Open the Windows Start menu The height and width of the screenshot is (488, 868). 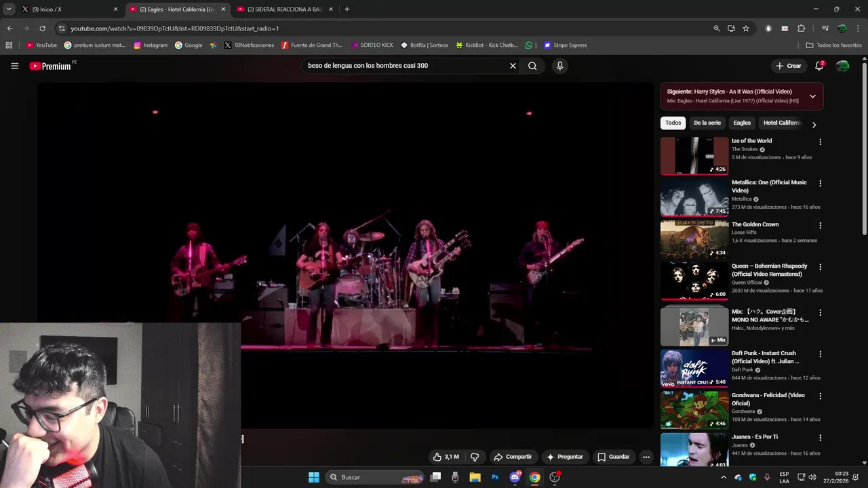point(314,477)
